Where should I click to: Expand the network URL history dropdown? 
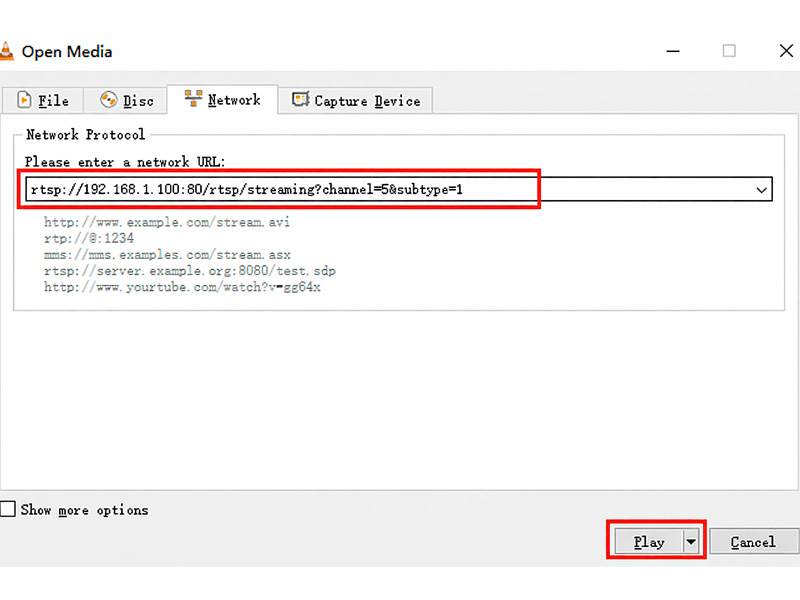[x=761, y=189]
